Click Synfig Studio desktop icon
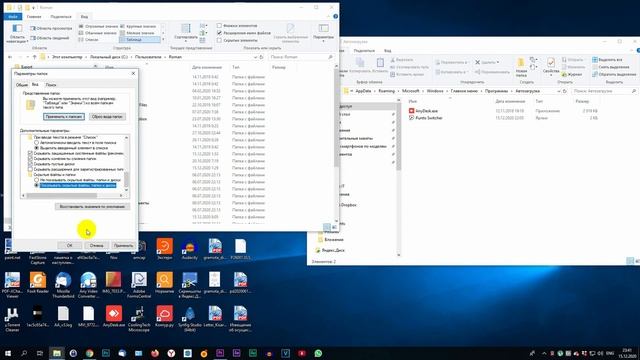 pos(189,319)
